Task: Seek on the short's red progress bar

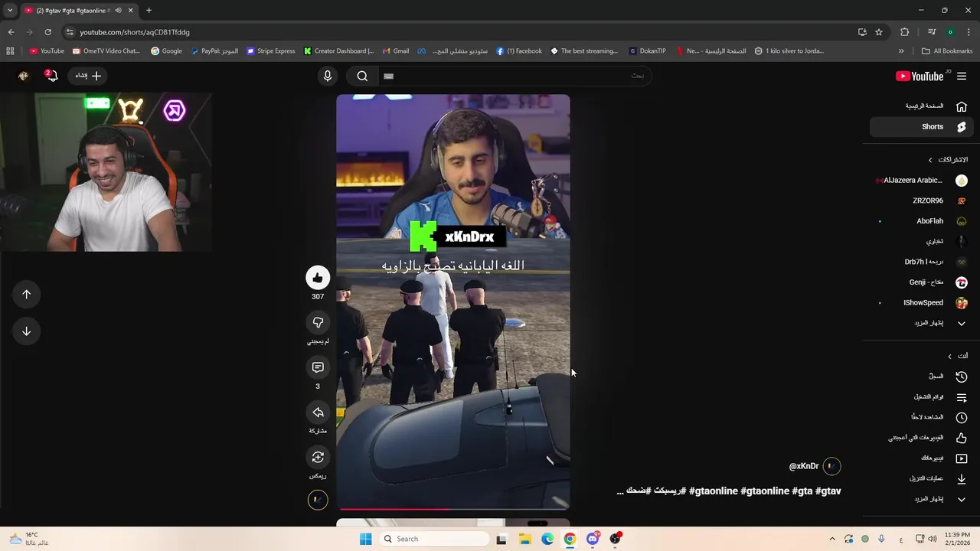Action: (453, 508)
